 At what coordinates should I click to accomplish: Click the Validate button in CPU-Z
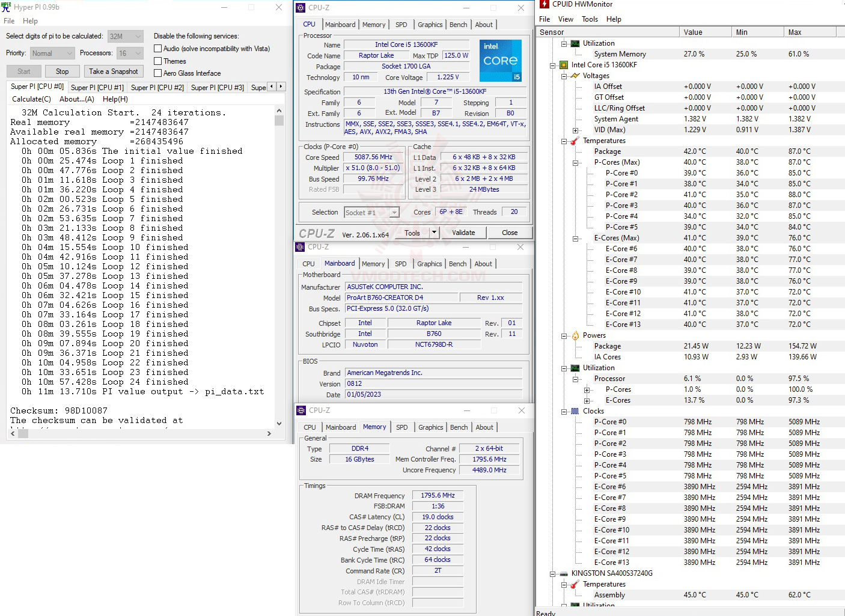pyautogui.click(x=463, y=233)
